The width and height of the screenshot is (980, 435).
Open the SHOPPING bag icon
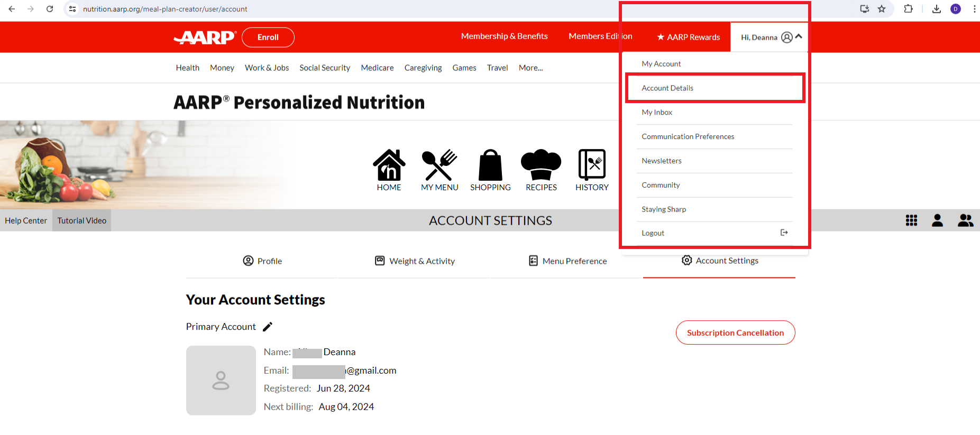pyautogui.click(x=490, y=165)
